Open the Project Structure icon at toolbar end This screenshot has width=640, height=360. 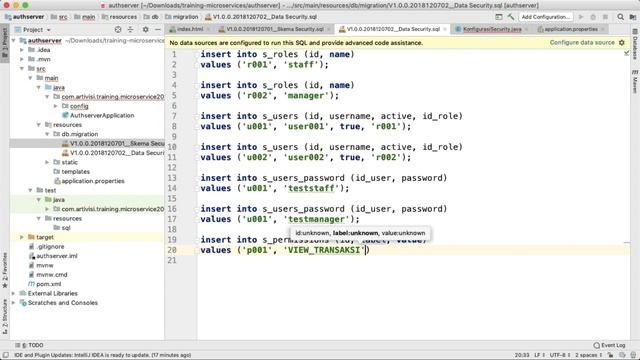tap(633, 17)
